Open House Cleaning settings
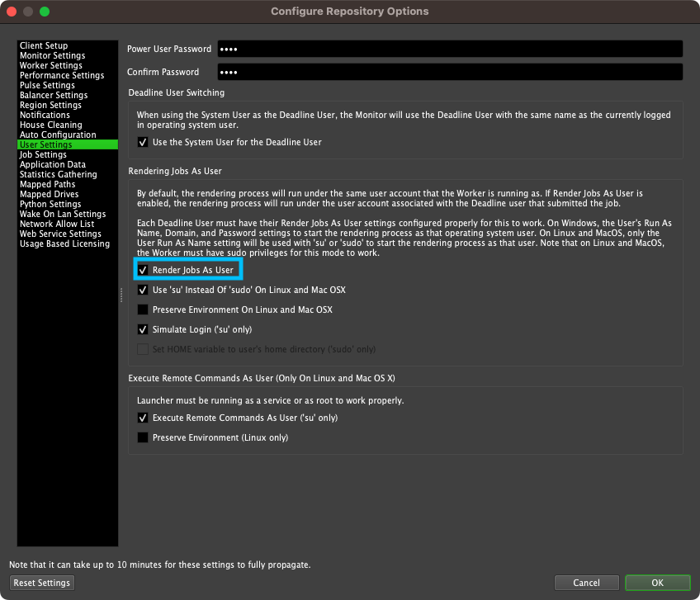 [x=68, y=125]
